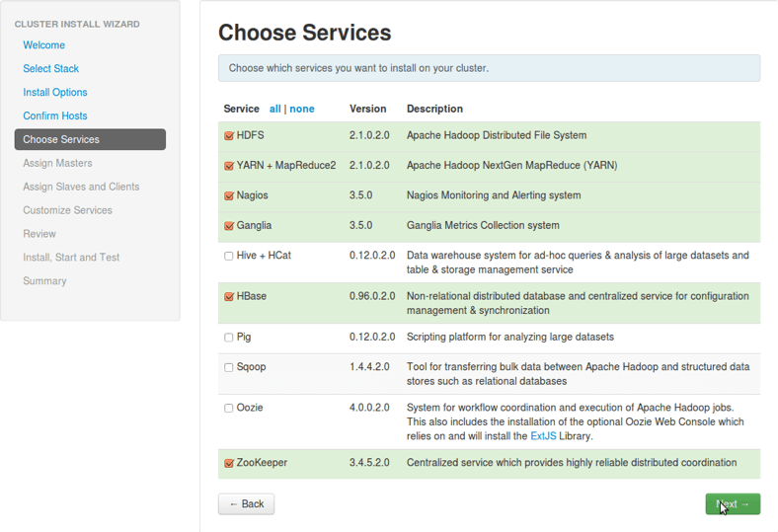The image size is (778, 532).
Task: Return to the Select Stack step
Action: tap(51, 69)
